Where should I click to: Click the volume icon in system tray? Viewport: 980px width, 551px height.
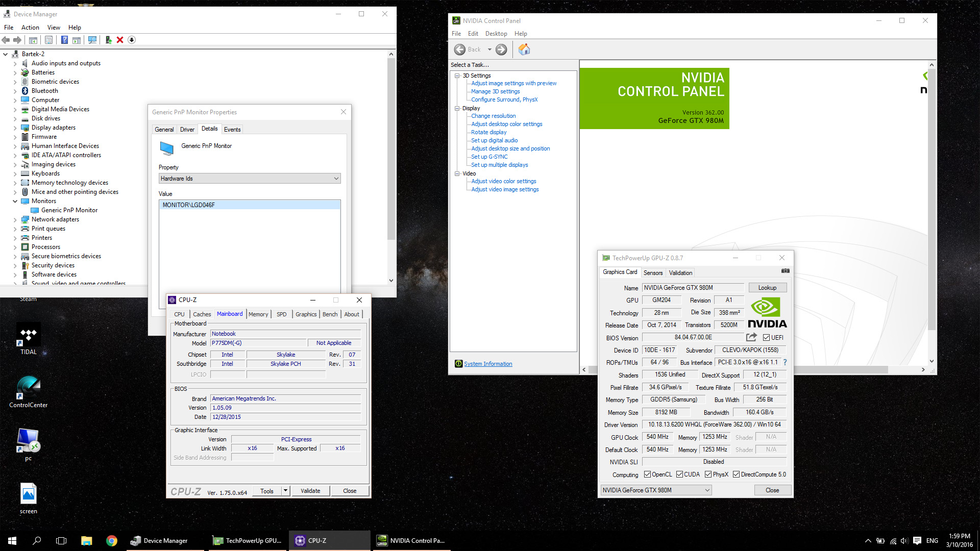(904, 541)
